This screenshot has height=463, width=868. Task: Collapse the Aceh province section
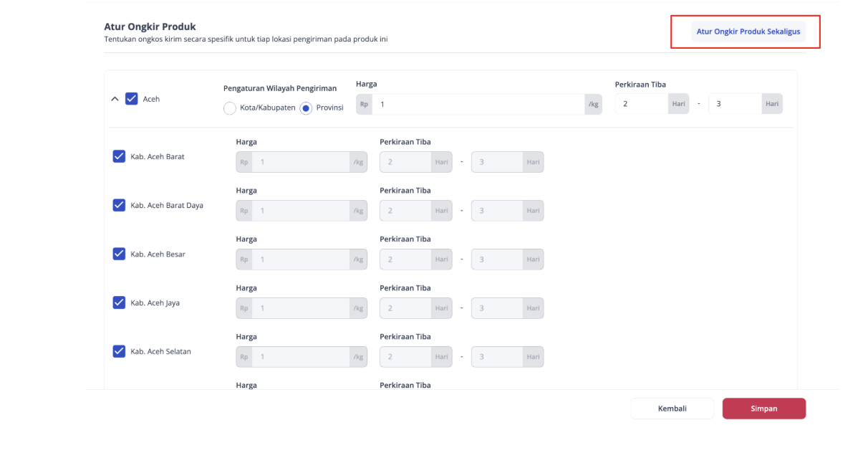point(115,99)
